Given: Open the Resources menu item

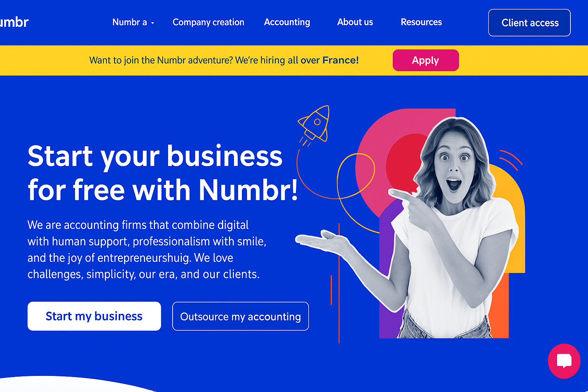Looking at the screenshot, I should pos(421,22).
